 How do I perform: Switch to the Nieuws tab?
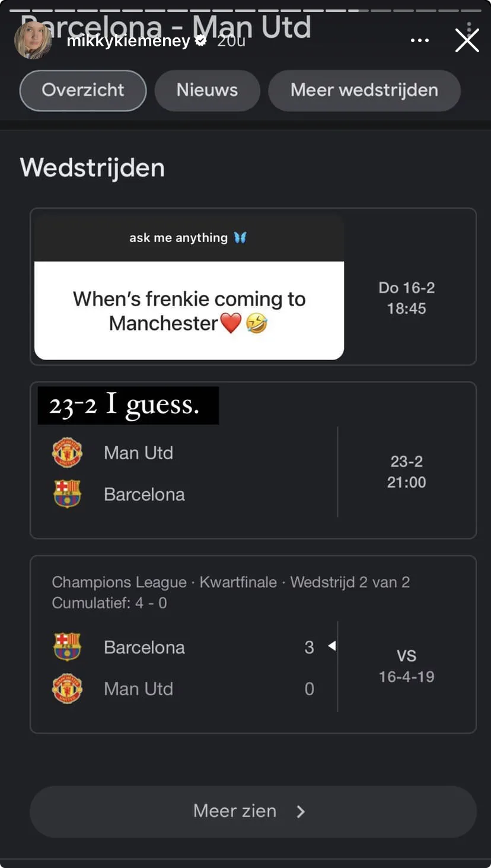[207, 90]
